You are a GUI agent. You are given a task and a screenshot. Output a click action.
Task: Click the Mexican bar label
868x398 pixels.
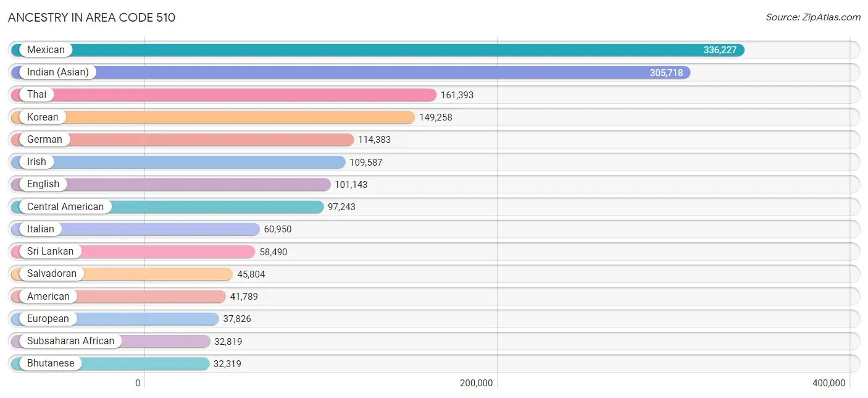click(46, 50)
